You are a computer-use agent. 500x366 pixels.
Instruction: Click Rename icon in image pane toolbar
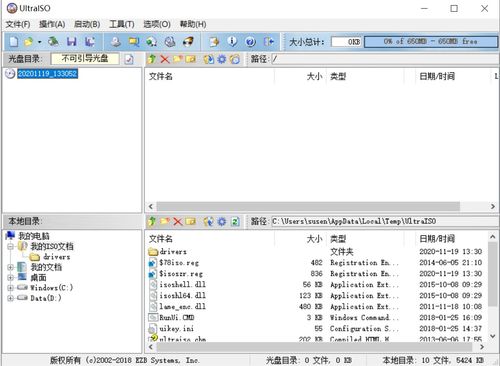pyautogui.click(x=191, y=59)
